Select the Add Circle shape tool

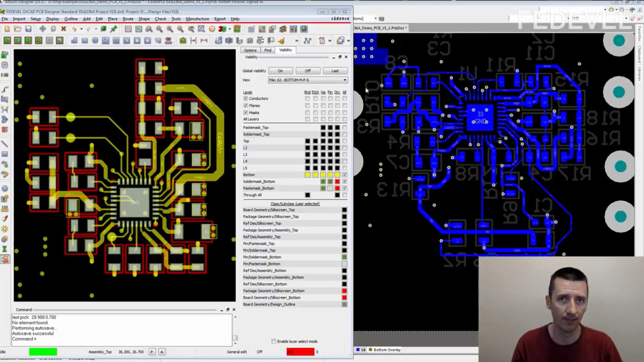point(95,41)
